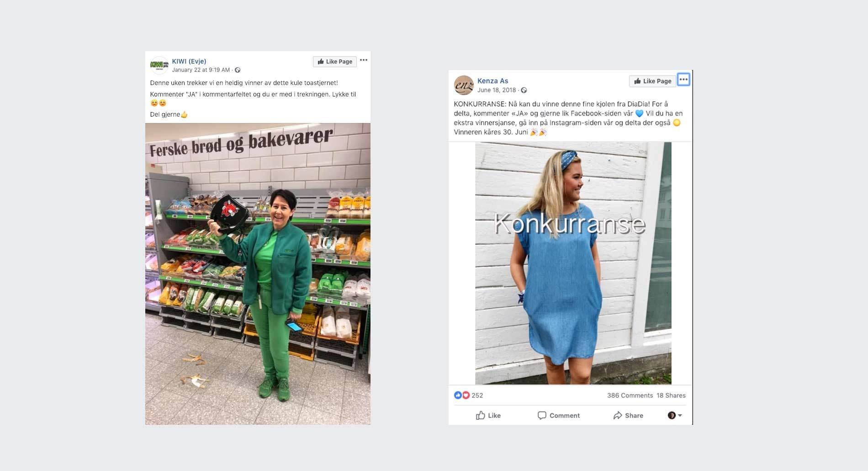Open the January 22 at 9:19 AM timestamp
The image size is (868, 471).
tap(201, 70)
